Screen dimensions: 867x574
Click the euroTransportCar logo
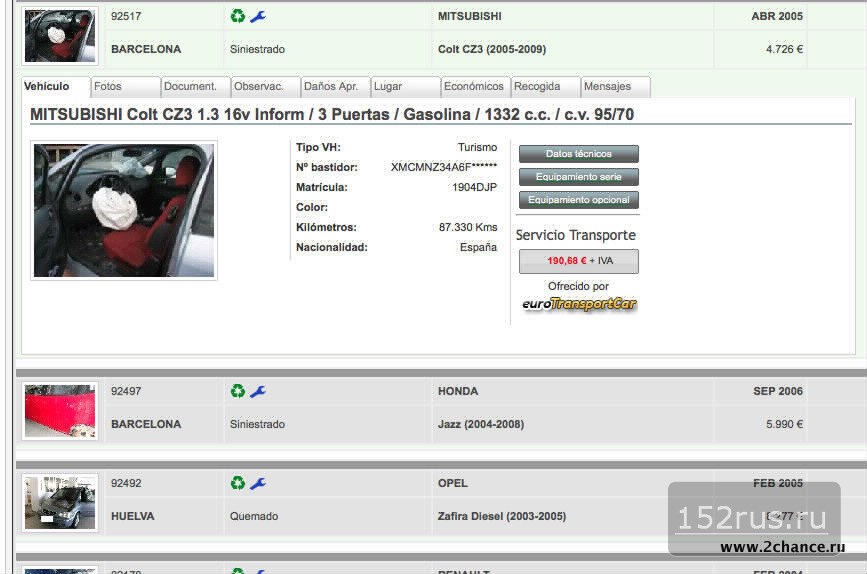(579, 304)
